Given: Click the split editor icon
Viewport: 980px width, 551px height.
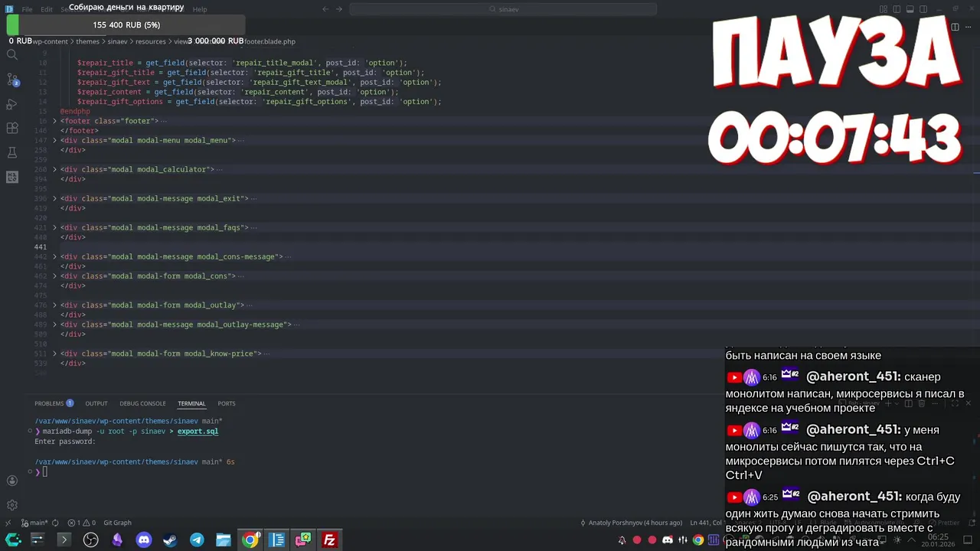Looking at the screenshot, I should tap(955, 27).
